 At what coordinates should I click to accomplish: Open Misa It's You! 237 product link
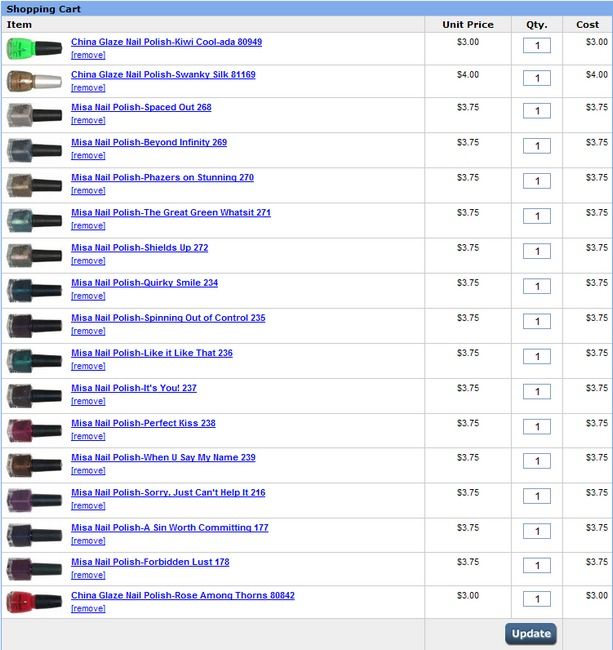point(133,388)
